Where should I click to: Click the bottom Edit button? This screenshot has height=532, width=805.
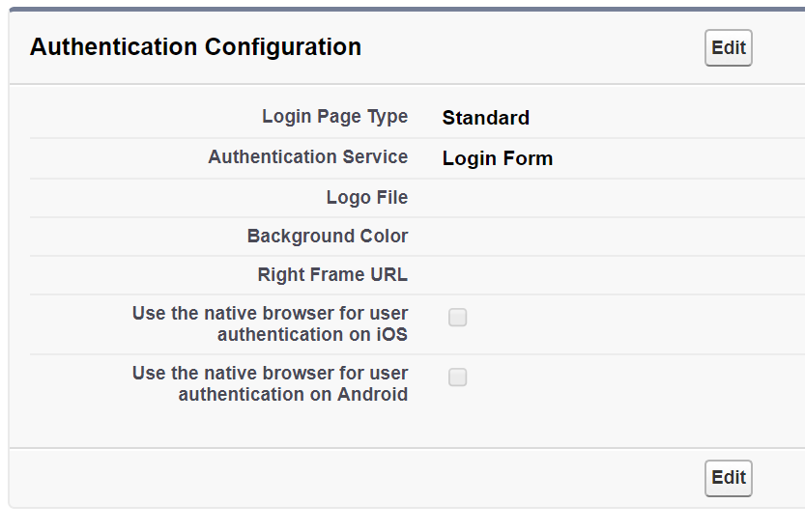[x=728, y=478]
